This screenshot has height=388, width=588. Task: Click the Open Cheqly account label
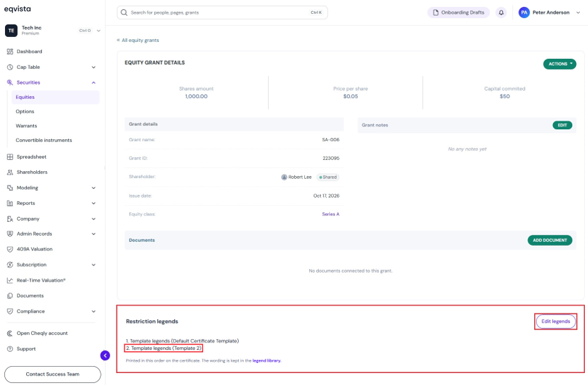pyautogui.click(x=42, y=335)
